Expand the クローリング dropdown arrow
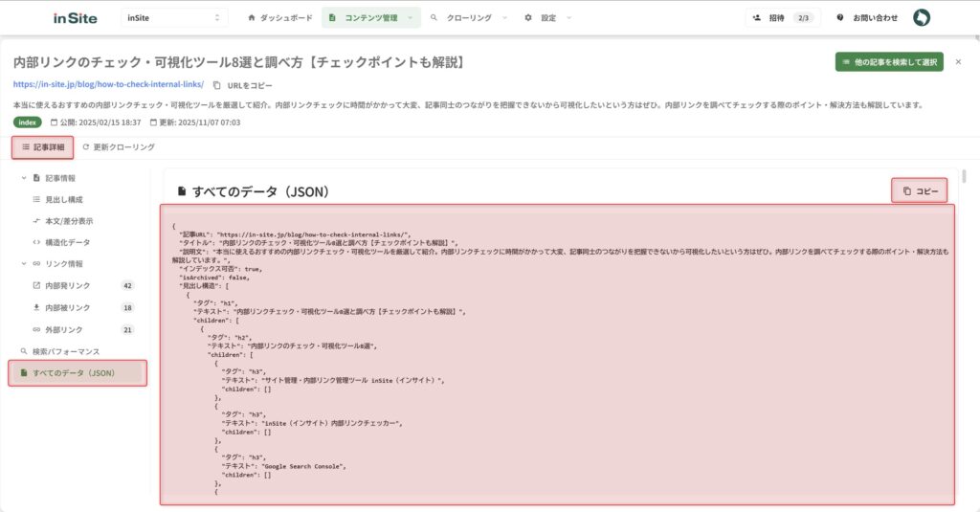 point(504,18)
